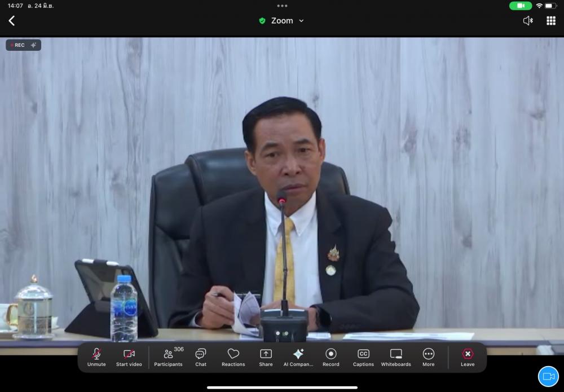Tap the three dots multitasking control

pos(282,6)
